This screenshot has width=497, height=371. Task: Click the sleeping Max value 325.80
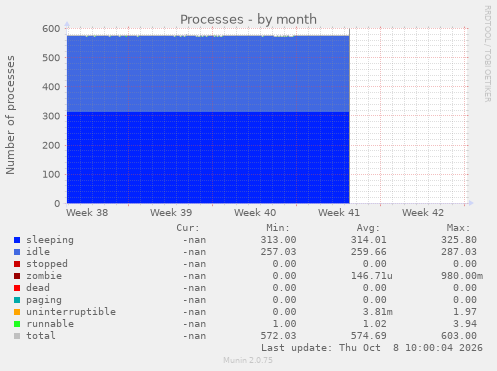[459, 240]
